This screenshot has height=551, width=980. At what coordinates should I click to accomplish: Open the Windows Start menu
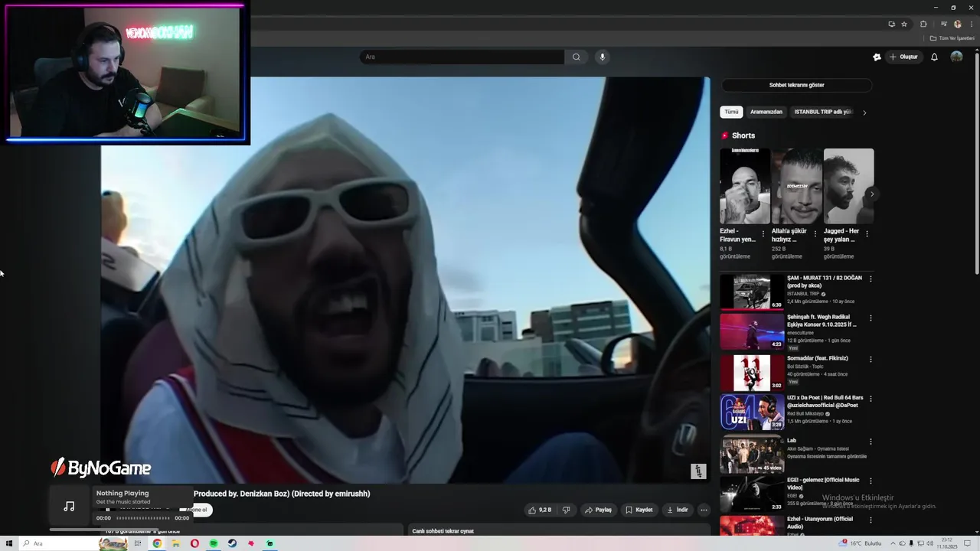pyautogui.click(x=9, y=543)
